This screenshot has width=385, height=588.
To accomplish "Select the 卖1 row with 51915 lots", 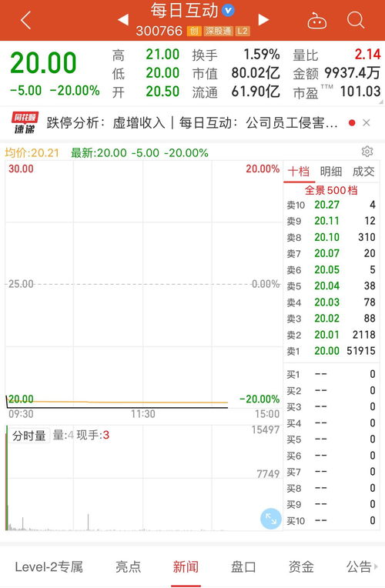I will click(330, 351).
